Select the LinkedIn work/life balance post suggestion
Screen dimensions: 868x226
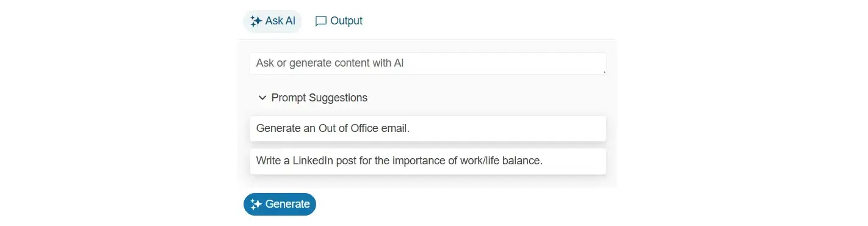[x=428, y=161]
